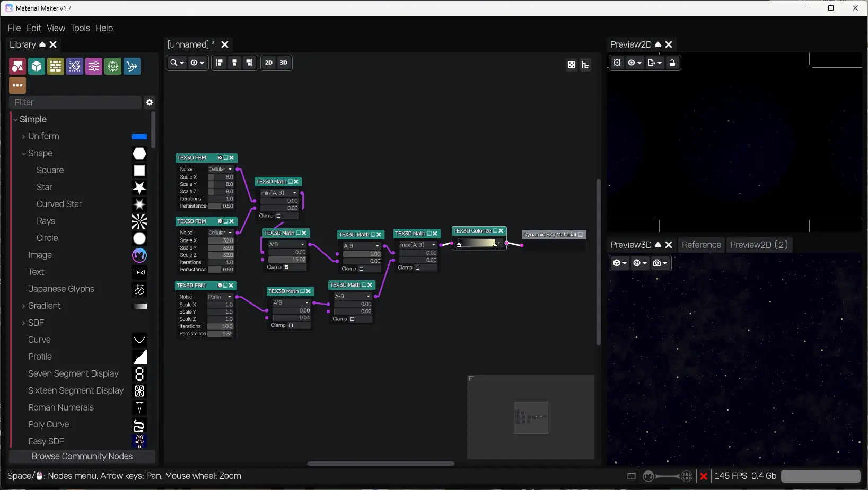
Task: Click the TEX3D Colorize gradient bar
Action: click(477, 243)
